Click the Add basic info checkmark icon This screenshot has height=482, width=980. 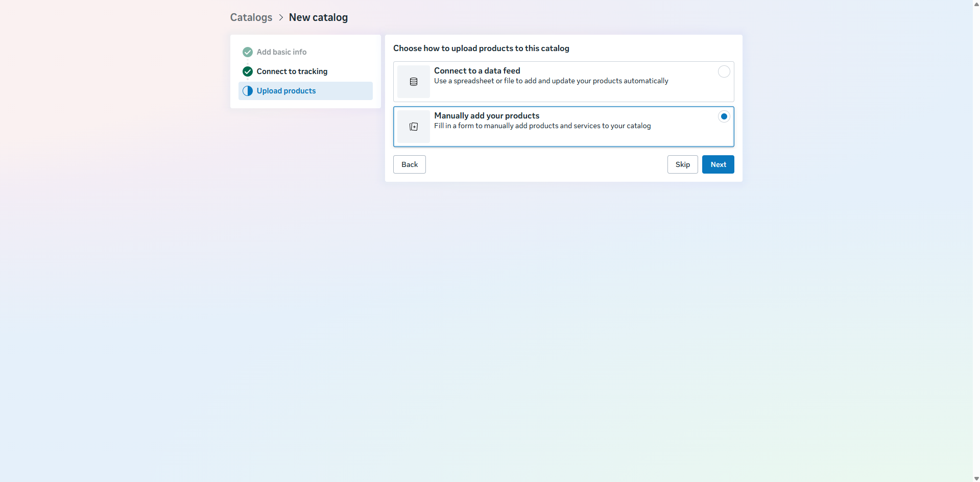248,52
